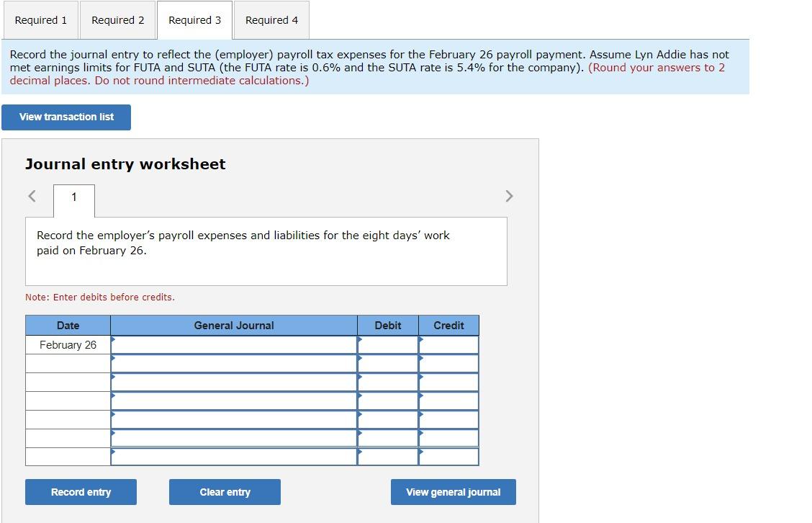Click the Journal entry worksheet heading
The width and height of the screenshot is (812, 523).
point(125,164)
